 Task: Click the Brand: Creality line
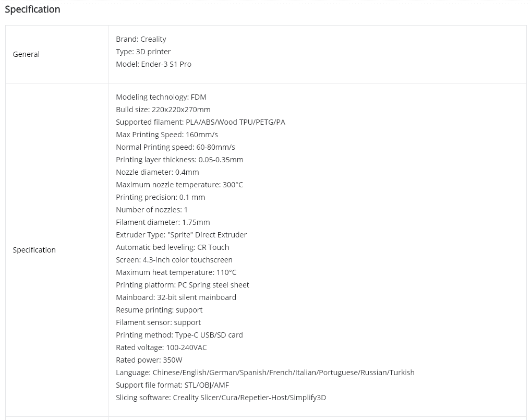[x=141, y=39]
